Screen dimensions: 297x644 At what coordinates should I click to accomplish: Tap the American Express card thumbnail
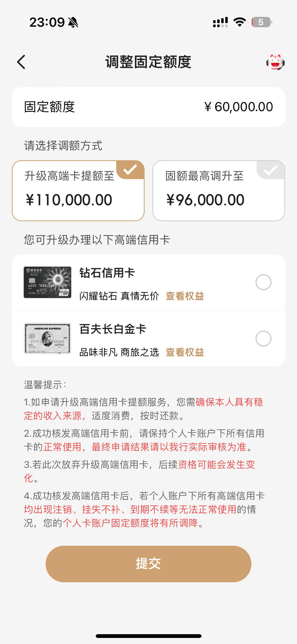click(48, 339)
